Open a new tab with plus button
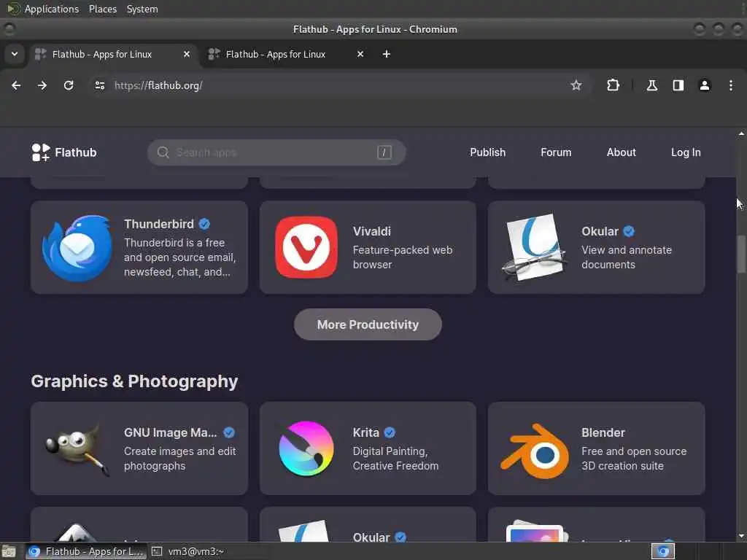 click(x=387, y=54)
